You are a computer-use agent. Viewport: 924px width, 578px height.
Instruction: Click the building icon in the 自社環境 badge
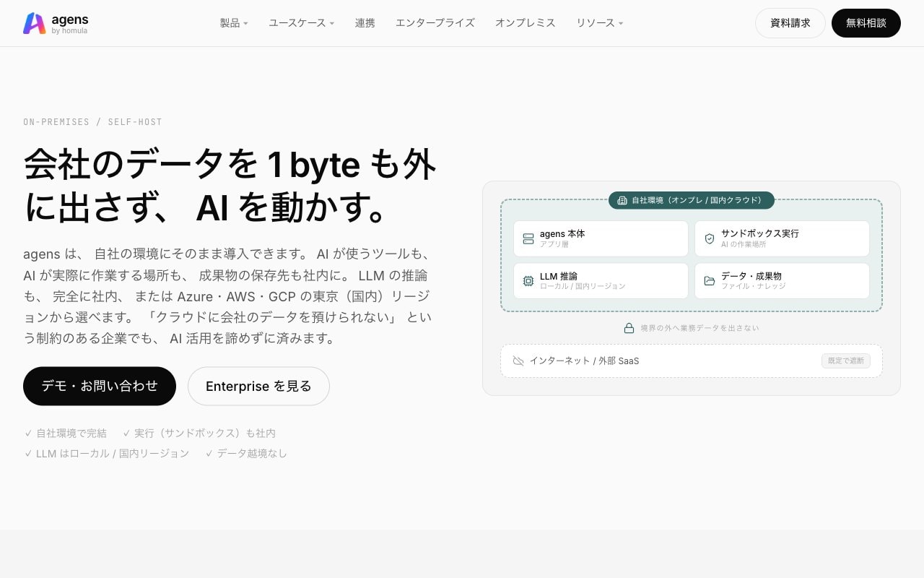pyautogui.click(x=622, y=200)
